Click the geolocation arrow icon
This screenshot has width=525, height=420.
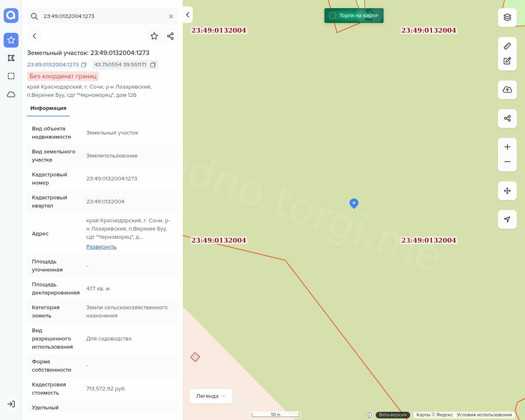(x=507, y=219)
